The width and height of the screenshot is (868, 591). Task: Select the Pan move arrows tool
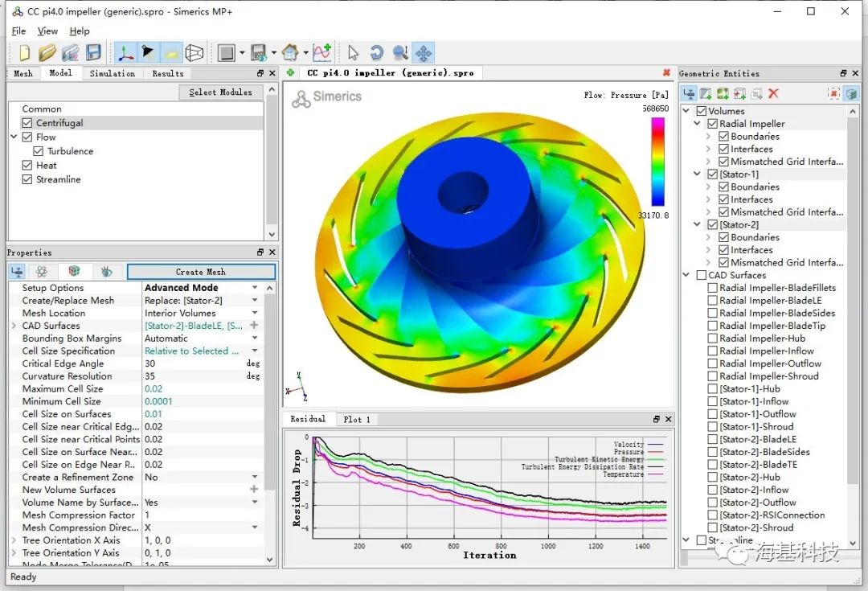click(x=424, y=53)
